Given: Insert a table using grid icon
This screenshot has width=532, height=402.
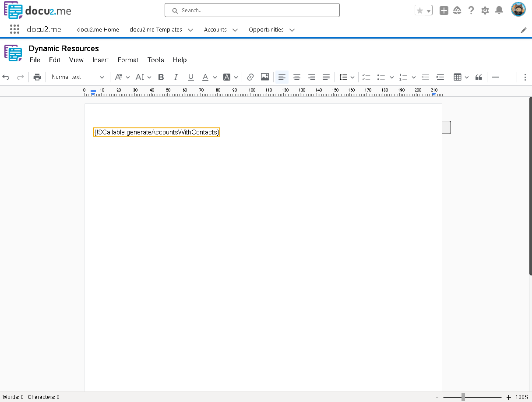Looking at the screenshot, I should pos(458,77).
